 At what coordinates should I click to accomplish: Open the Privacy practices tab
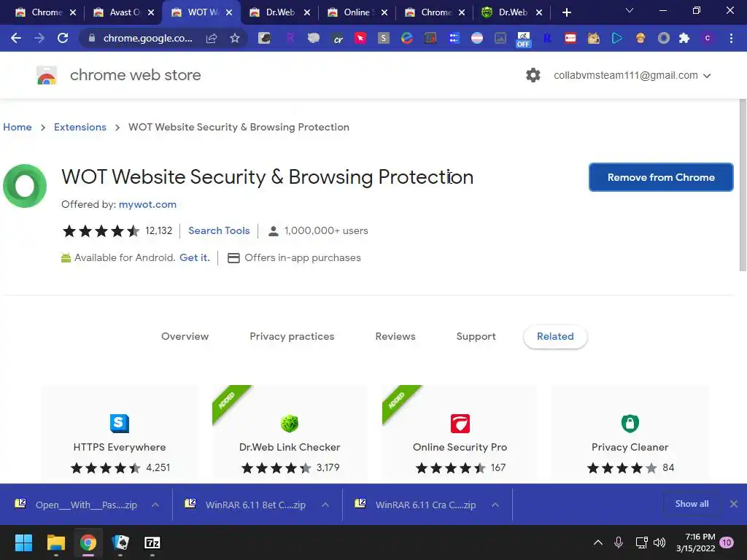(x=292, y=336)
